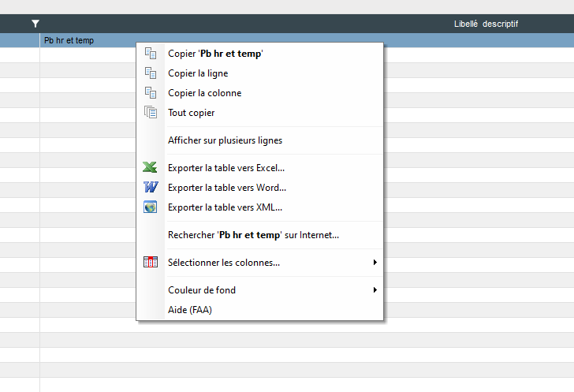The width and height of the screenshot is (574, 392).
Task: Choose the Tout copier menu entry text
Action: (x=192, y=113)
